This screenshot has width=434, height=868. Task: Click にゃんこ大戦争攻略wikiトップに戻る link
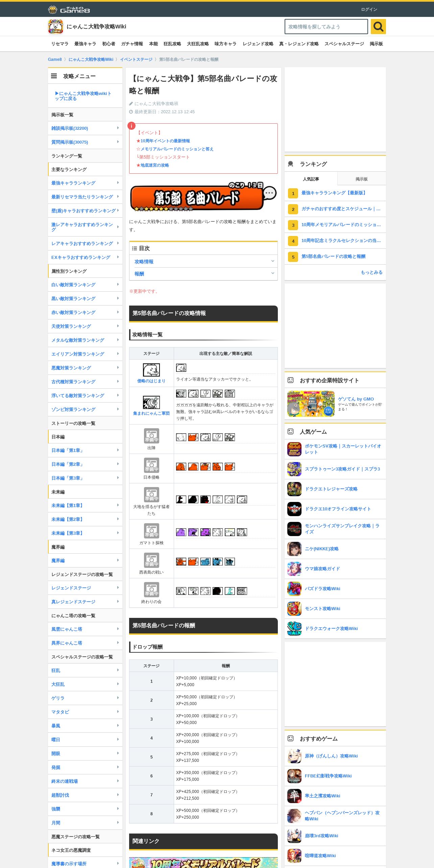click(83, 96)
